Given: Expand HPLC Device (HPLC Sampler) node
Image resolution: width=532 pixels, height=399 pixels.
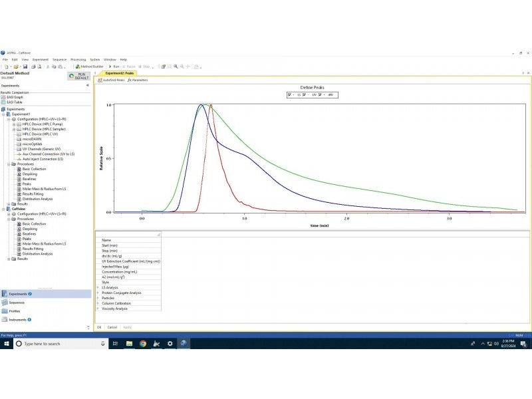Looking at the screenshot, I should tap(14, 129).
